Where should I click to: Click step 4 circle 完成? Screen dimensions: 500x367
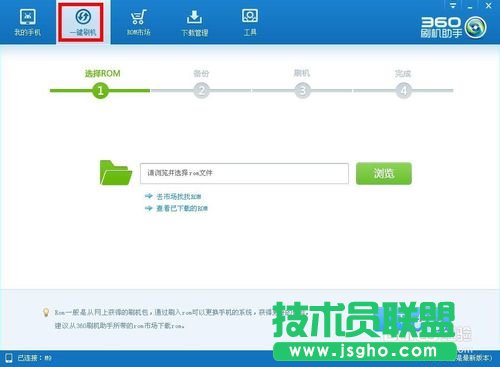point(403,90)
